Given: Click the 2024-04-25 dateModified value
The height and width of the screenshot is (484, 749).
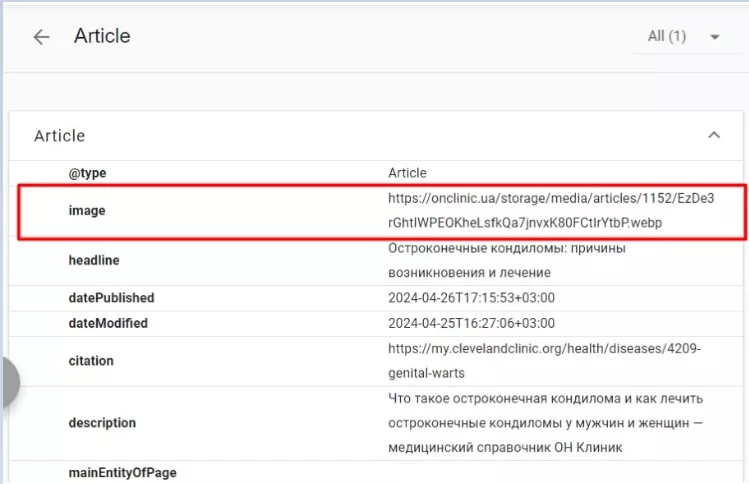Looking at the screenshot, I should [471, 323].
